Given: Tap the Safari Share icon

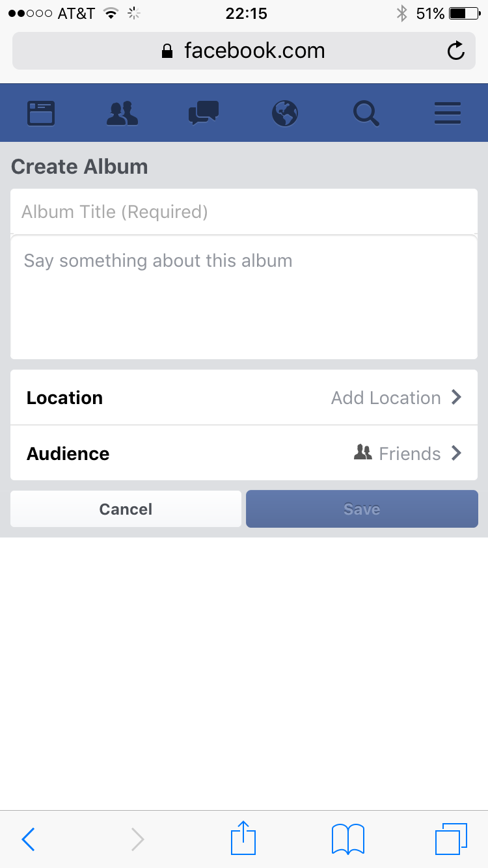Looking at the screenshot, I should pyautogui.click(x=243, y=838).
